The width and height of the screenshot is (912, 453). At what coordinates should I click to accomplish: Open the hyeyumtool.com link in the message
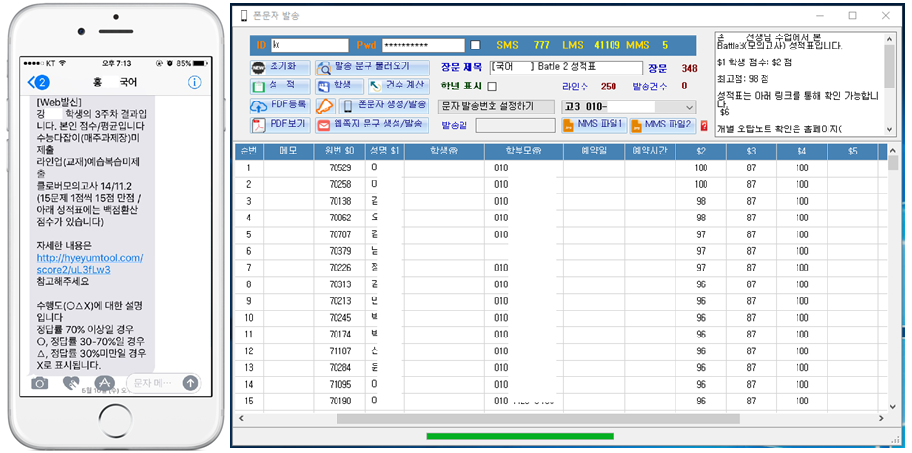pyautogui.click(x=90, y=264)
